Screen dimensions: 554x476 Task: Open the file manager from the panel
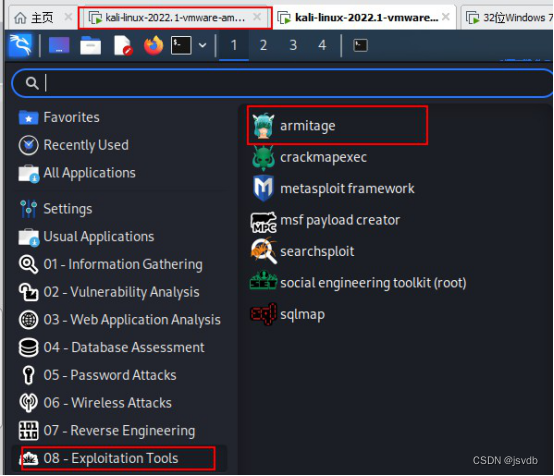coord(90,46)
